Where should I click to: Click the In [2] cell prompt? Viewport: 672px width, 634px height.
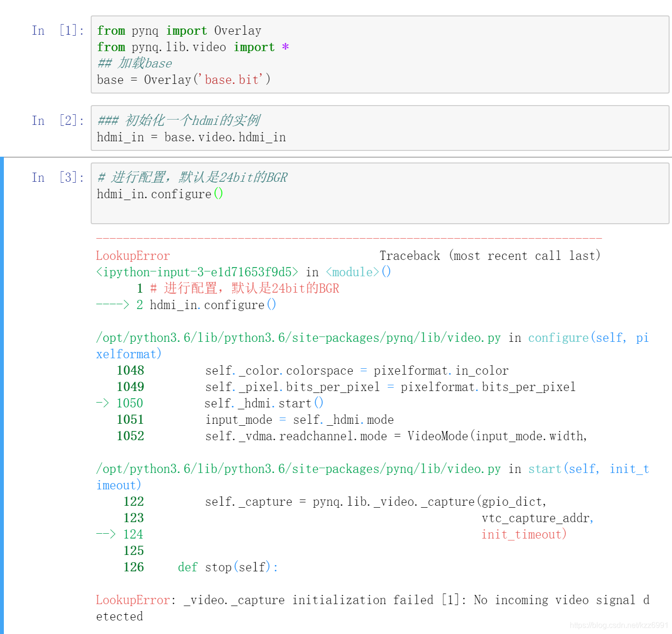point(58,121)
